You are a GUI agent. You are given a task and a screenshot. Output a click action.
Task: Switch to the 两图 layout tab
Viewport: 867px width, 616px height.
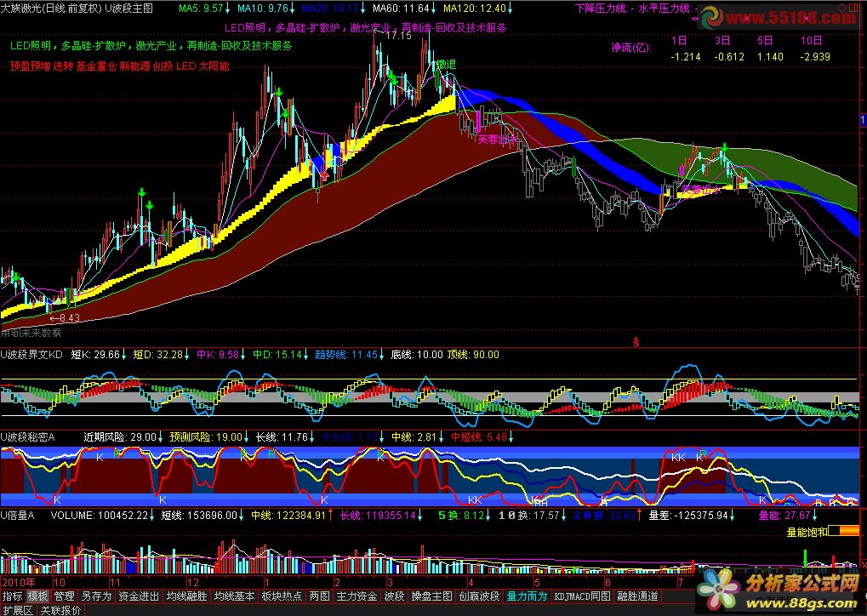[x=320, y=596]
